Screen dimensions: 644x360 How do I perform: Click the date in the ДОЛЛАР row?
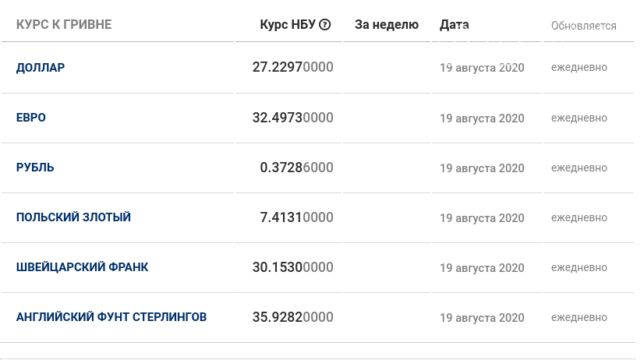482,68
